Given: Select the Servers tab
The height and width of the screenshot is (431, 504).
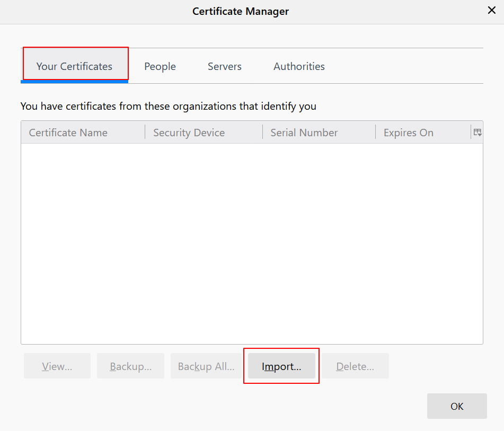Looking at the screenshot, I should tap(225, 66).
